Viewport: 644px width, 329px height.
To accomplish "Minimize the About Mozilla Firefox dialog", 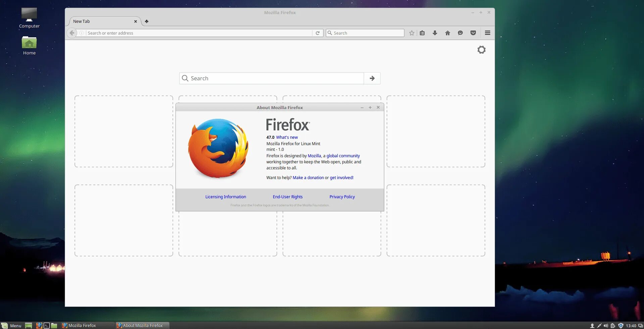I will (362, 108).
